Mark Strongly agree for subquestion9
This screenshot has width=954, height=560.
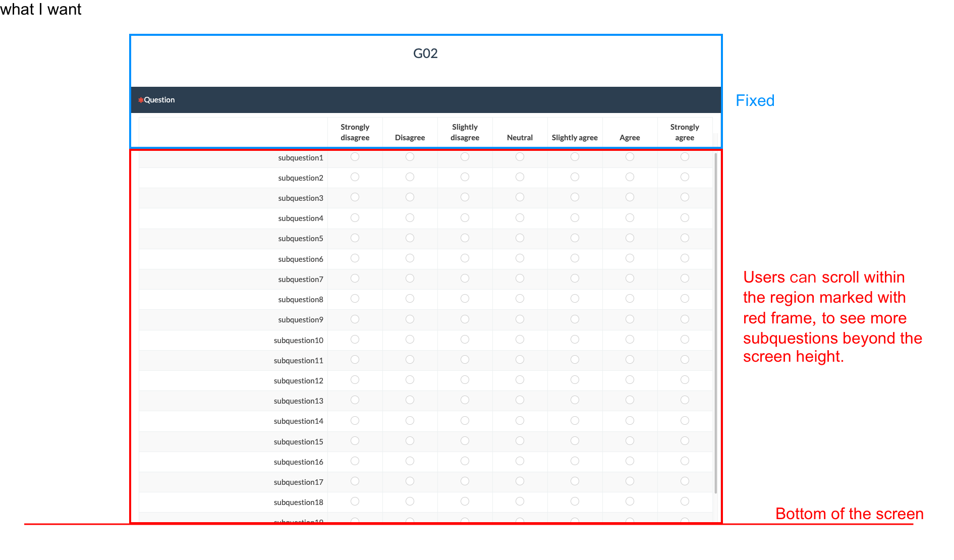point(685,319)
